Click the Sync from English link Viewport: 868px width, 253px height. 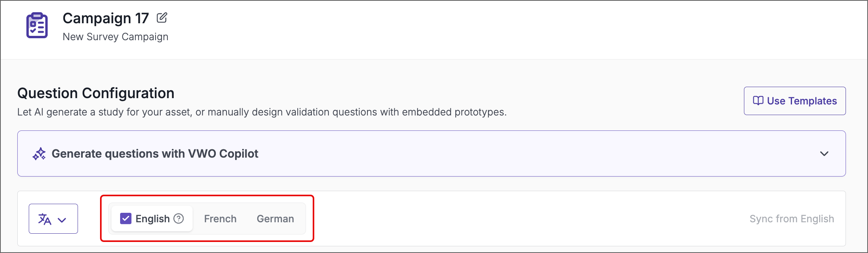pos(792,219)
